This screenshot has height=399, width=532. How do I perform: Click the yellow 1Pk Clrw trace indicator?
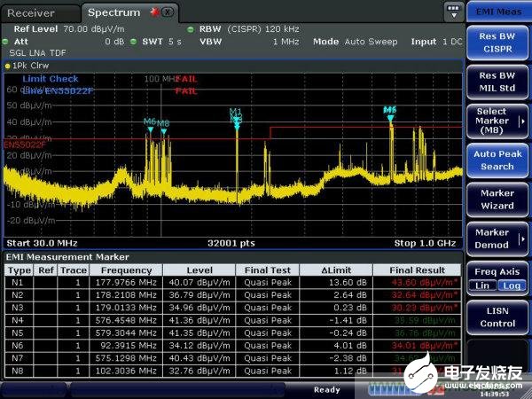(x=26, y=66)
